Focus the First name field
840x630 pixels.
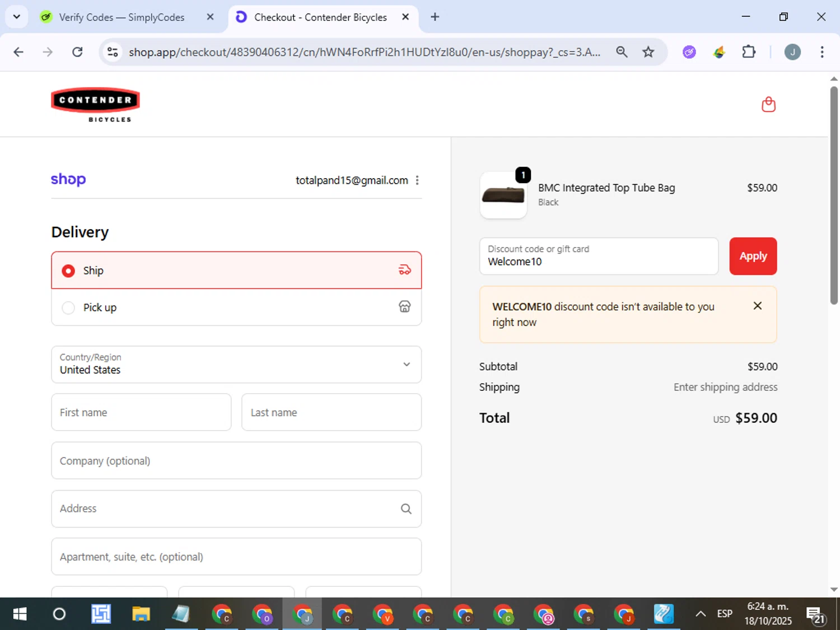point(141,412)
